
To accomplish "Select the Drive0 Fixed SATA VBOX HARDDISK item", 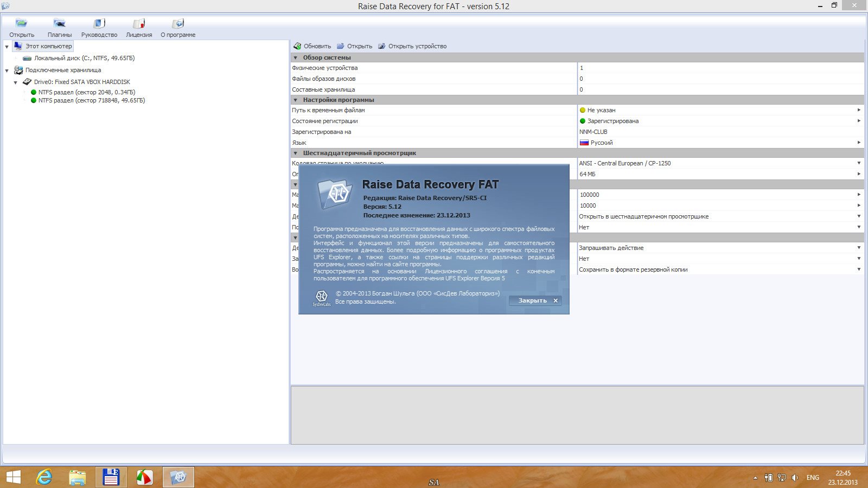I will point(81,82).
